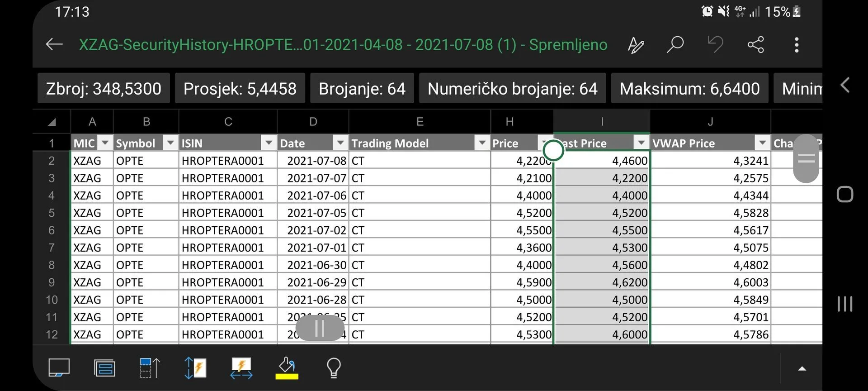The width and height of the screenshot is (868, 391).
Task: Open the card view icon in bottom toolbar
Action: pyautogui.click(x=59, y=368)
